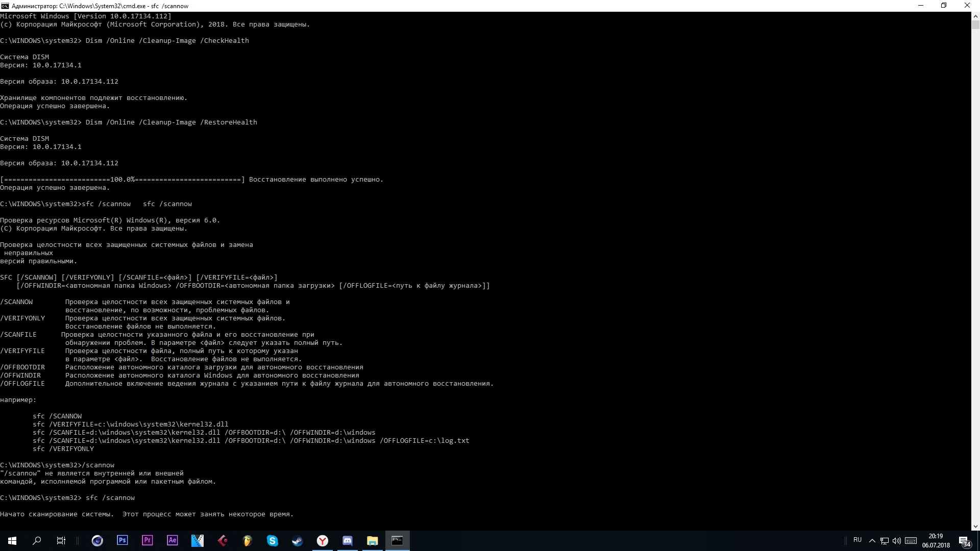Click 'Microsoft Windows [Version 10.0.17134.112]' line
The width and height of the screenshot is (980, 551).
coord(86,16)
